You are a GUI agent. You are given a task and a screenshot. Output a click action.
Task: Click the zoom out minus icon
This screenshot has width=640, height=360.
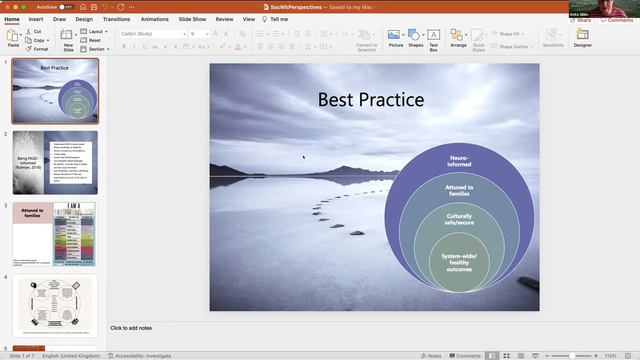547,356
